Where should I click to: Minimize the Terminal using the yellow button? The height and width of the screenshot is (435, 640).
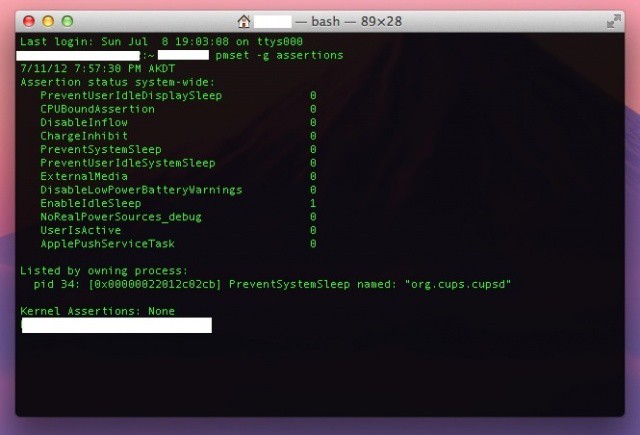tap(48, 20)
